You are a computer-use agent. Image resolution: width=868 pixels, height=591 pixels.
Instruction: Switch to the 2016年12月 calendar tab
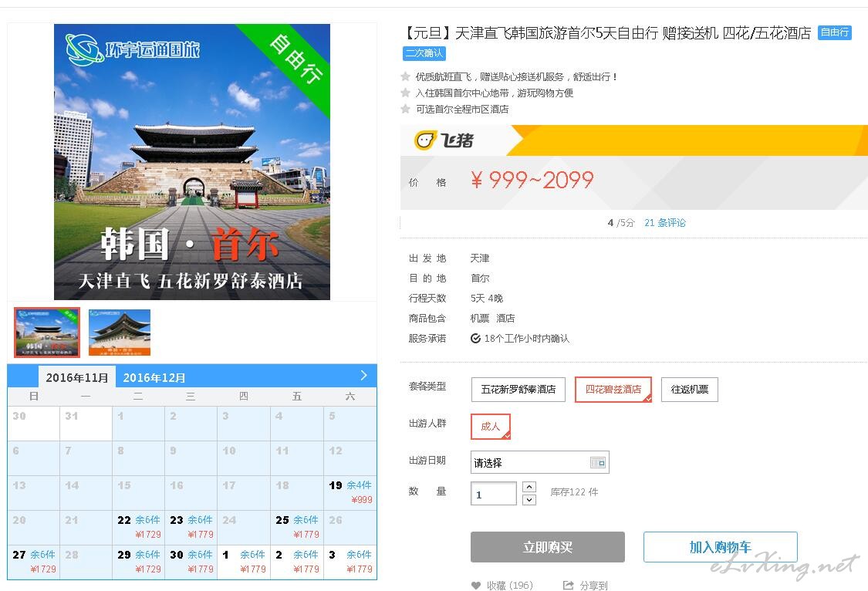[154, 377]
